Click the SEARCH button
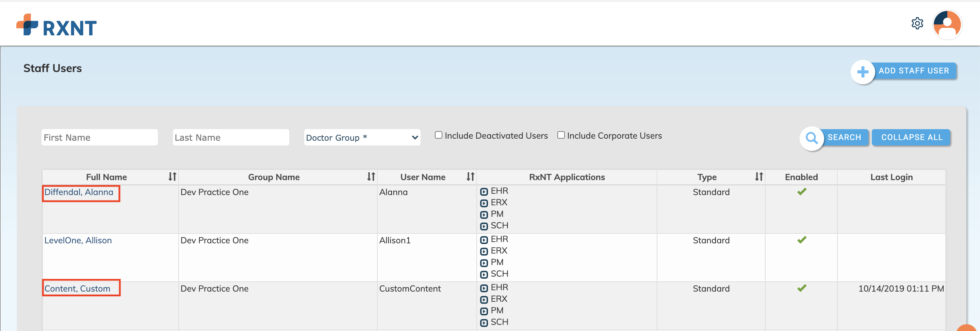This screenshot has height=331, width=980. [844, 137]
